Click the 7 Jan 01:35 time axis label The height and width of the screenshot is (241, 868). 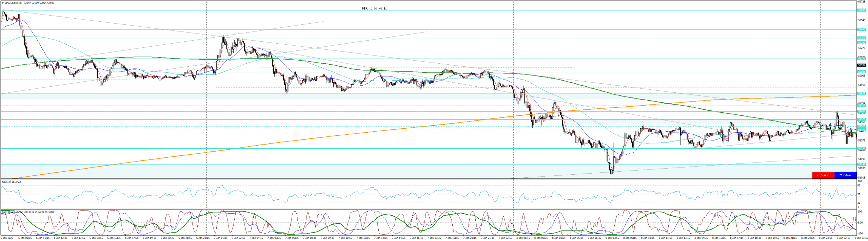221,238
